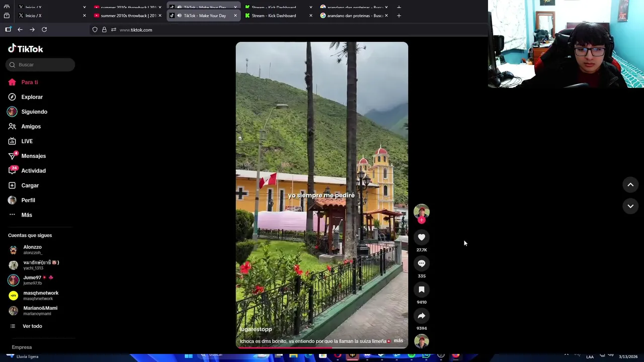
Task: Open the comments bubble icon
Action: [x=422, y=263]
